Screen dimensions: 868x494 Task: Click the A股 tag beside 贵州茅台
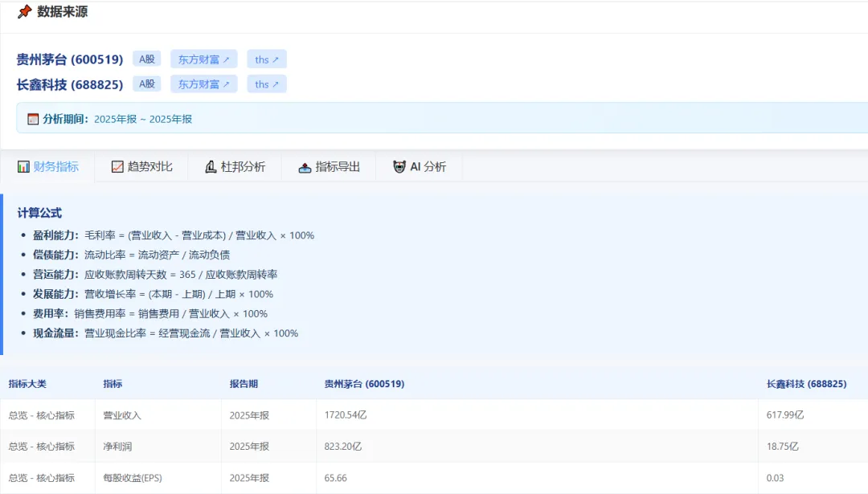pyautogui.click(x=147, y=59)
